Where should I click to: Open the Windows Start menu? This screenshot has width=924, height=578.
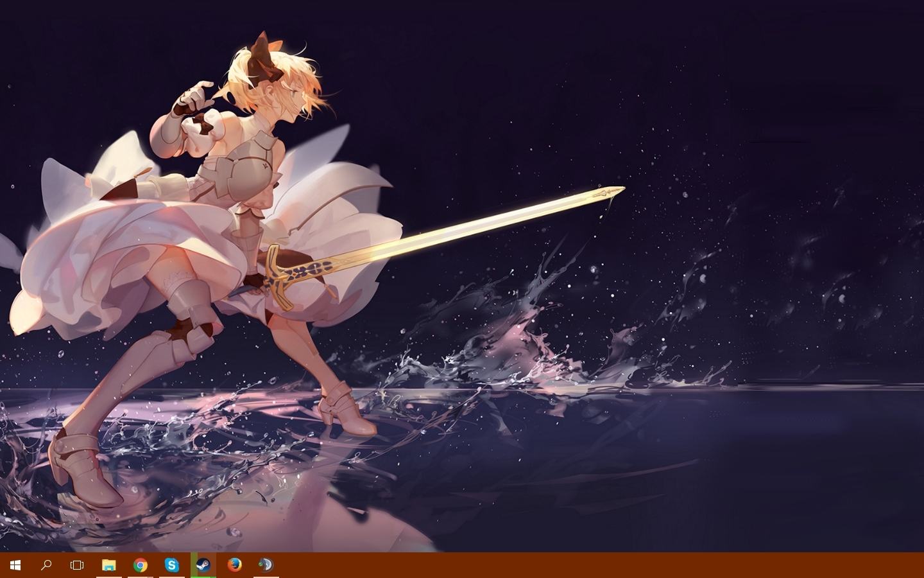(15, 565)
